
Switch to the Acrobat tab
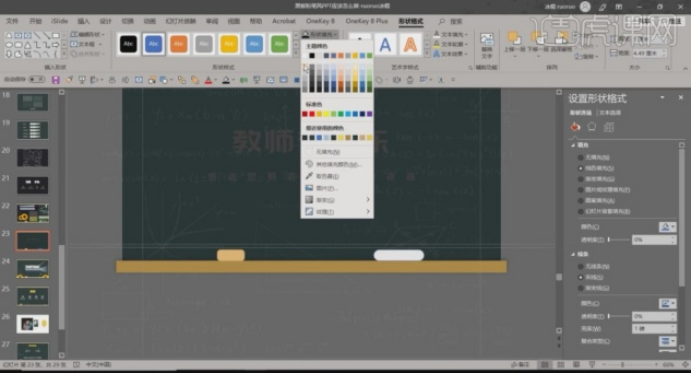coord(284,21)
